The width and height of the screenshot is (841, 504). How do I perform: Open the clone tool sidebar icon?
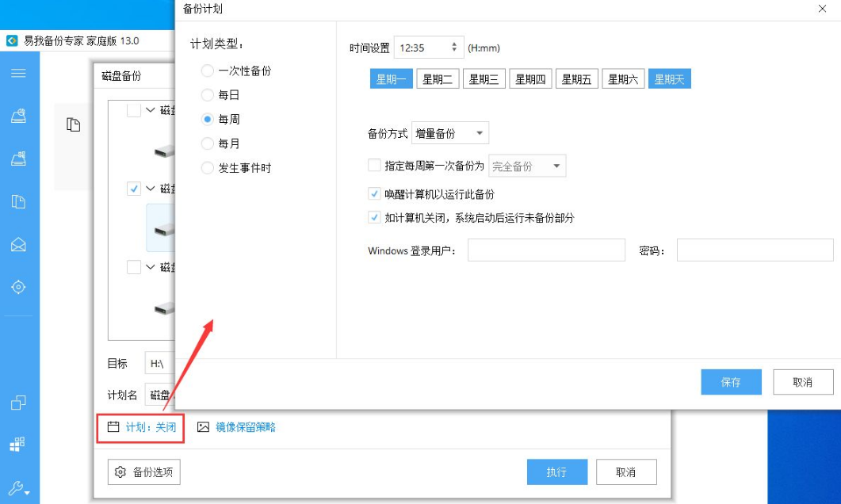point(18,402)
